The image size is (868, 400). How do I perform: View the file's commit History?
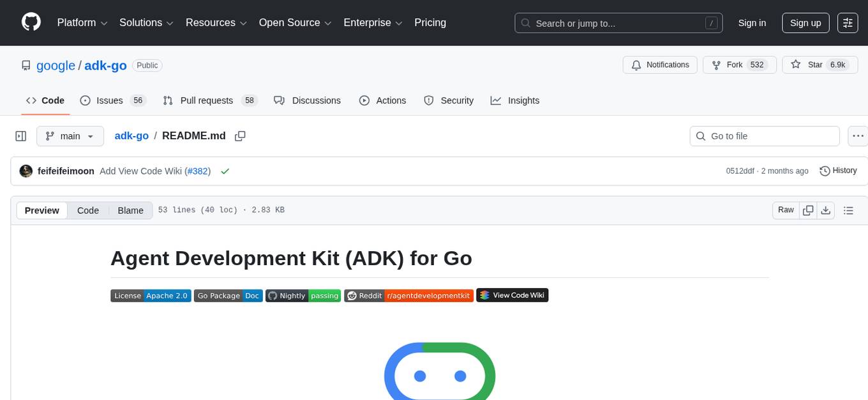838,171
